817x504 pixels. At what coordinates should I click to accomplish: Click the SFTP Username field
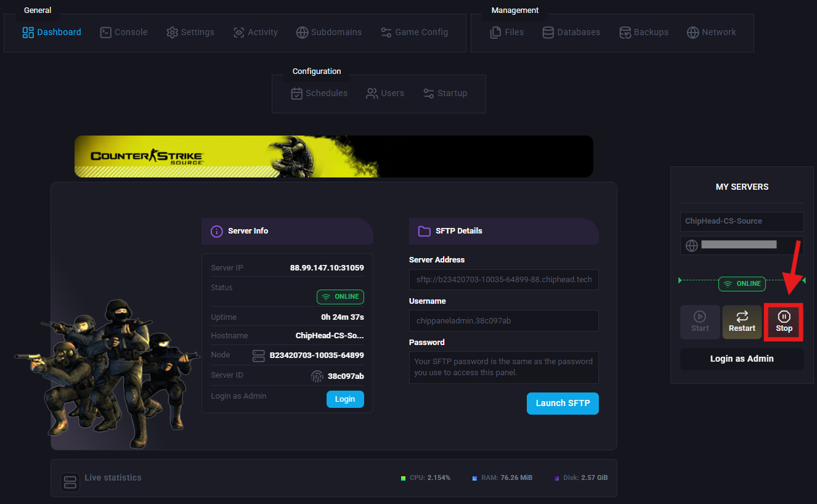[503, 320]
